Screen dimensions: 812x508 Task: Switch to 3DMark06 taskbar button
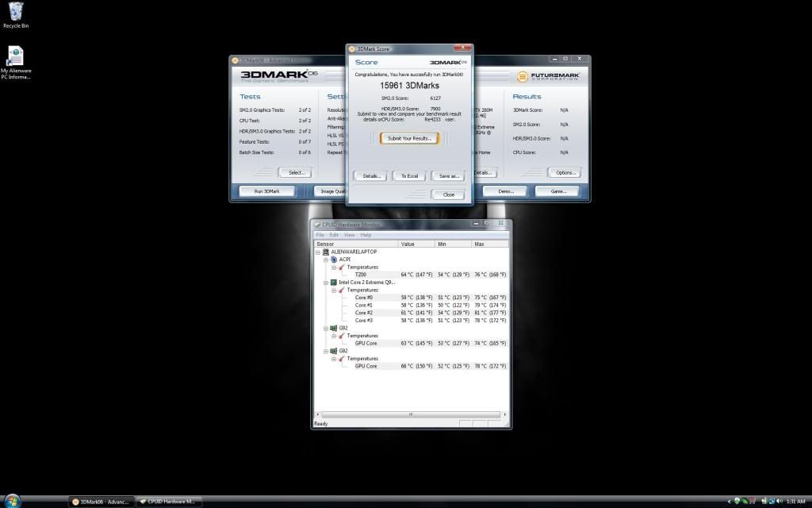pos(101,502)
